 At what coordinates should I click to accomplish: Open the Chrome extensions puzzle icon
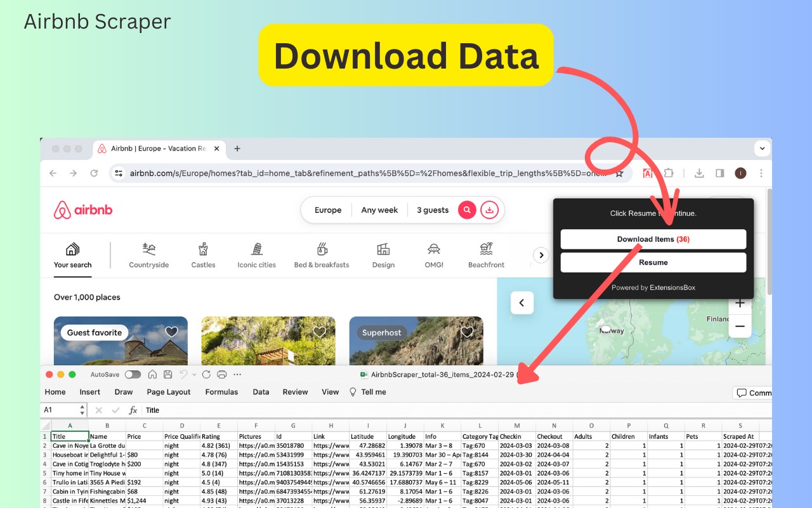pyautogui.click(x=669, y=173)
